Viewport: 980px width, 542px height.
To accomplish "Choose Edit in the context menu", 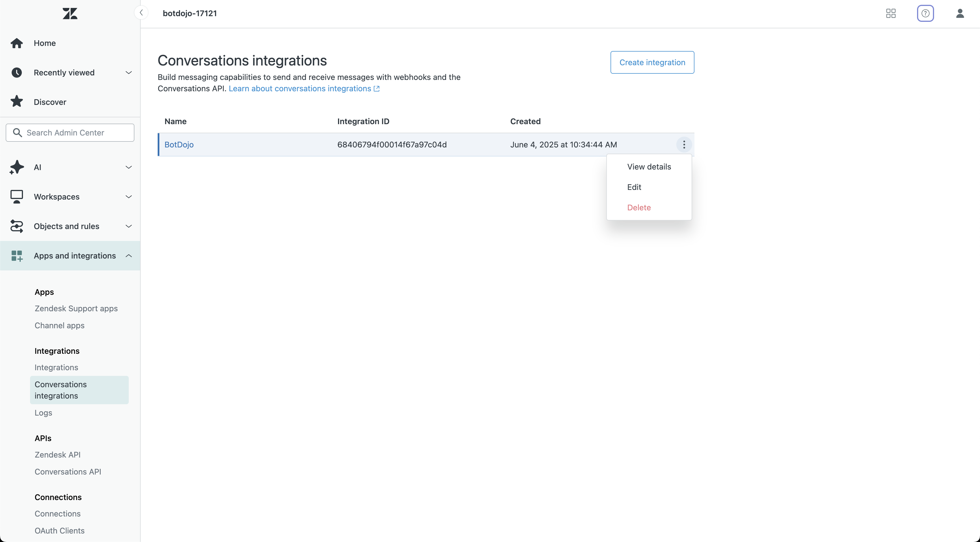I will click(x=649, y=187).
